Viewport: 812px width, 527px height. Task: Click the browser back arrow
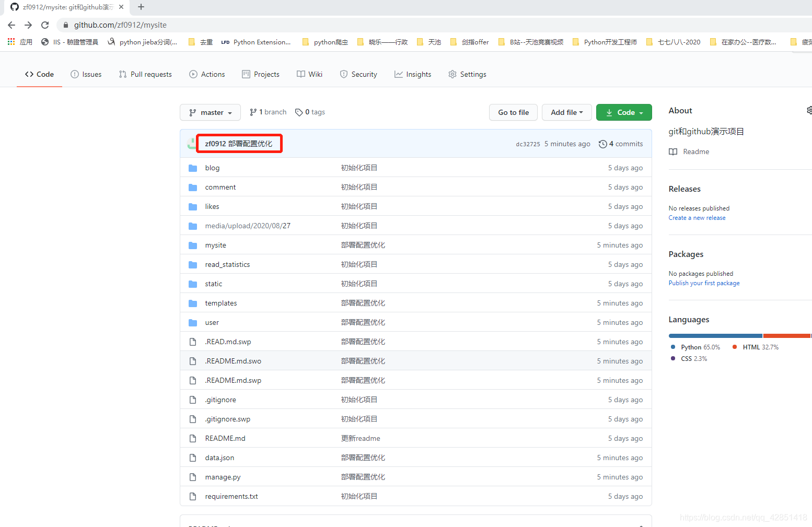tap(11, 25)
